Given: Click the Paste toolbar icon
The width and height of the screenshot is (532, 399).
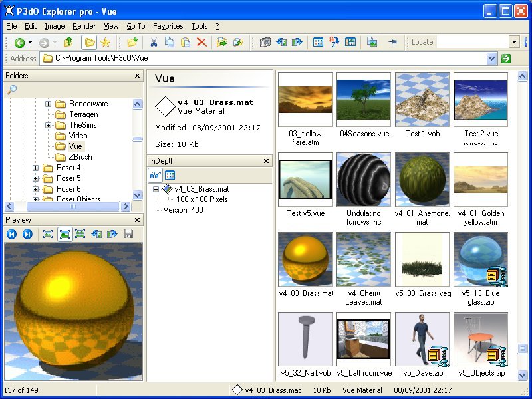Looking at the screenshot, I should (x=186, y=42).
